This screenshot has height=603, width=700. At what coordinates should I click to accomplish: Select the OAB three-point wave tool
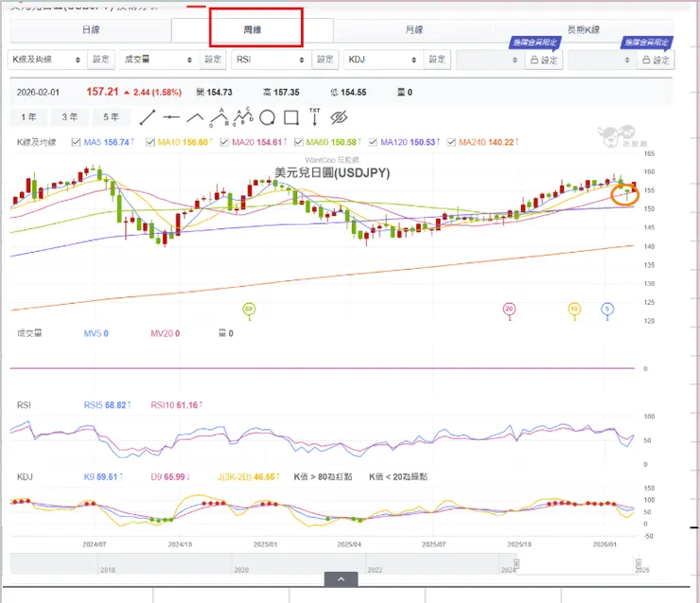219,117
